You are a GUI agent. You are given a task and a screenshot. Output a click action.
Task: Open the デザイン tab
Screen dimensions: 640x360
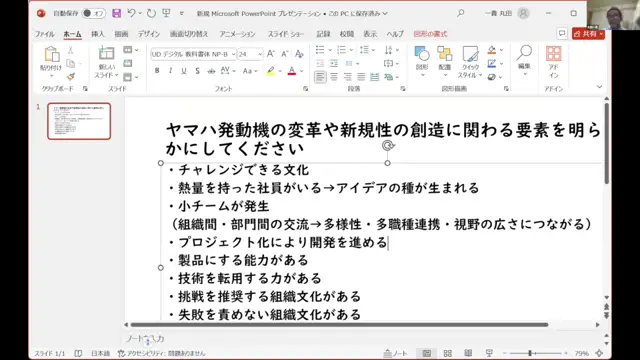pyautogui.click(x=149, y=34)
